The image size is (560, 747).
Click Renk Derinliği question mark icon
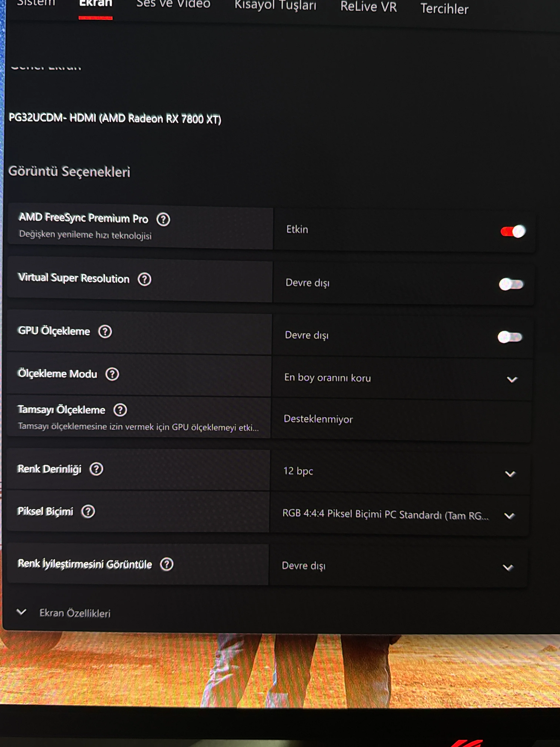tap(96, 469)
